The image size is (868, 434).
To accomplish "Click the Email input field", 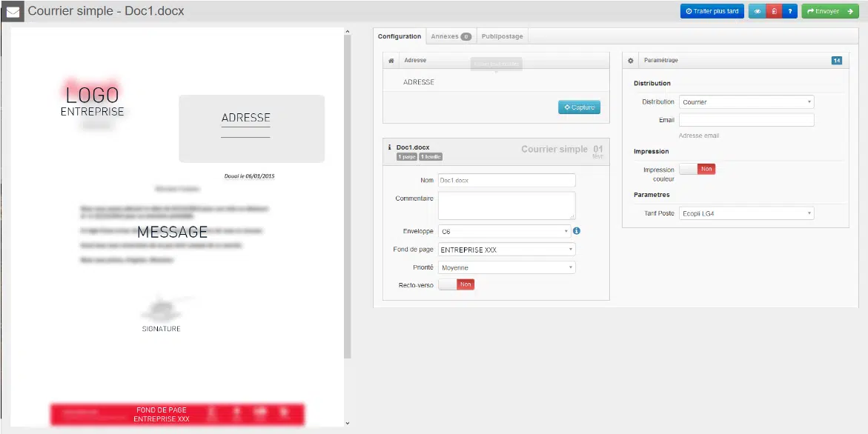I will (x=746, y=120).
